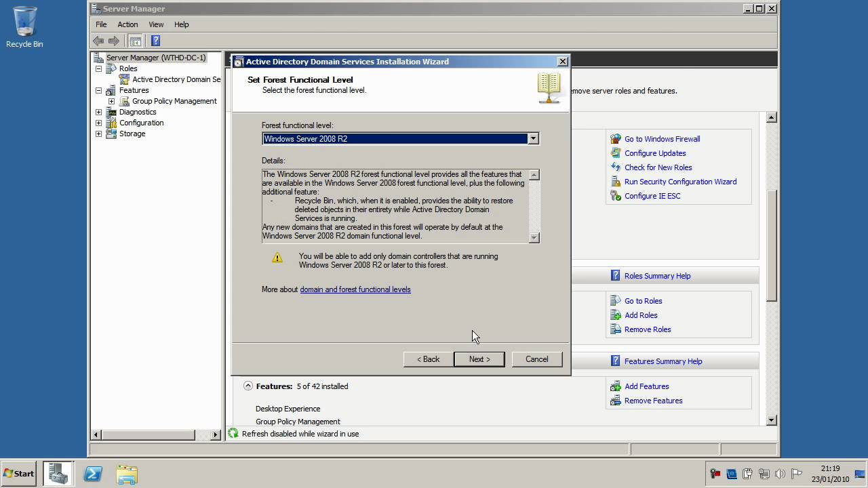Click the Go to Roles link
The height and width of the screenshot is (488, 868).
(643, 301)
